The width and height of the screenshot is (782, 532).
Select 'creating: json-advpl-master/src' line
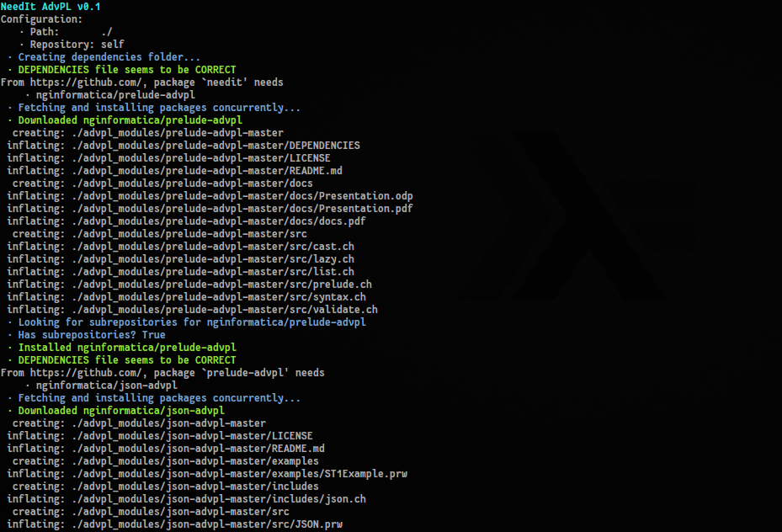coord(151,512)
